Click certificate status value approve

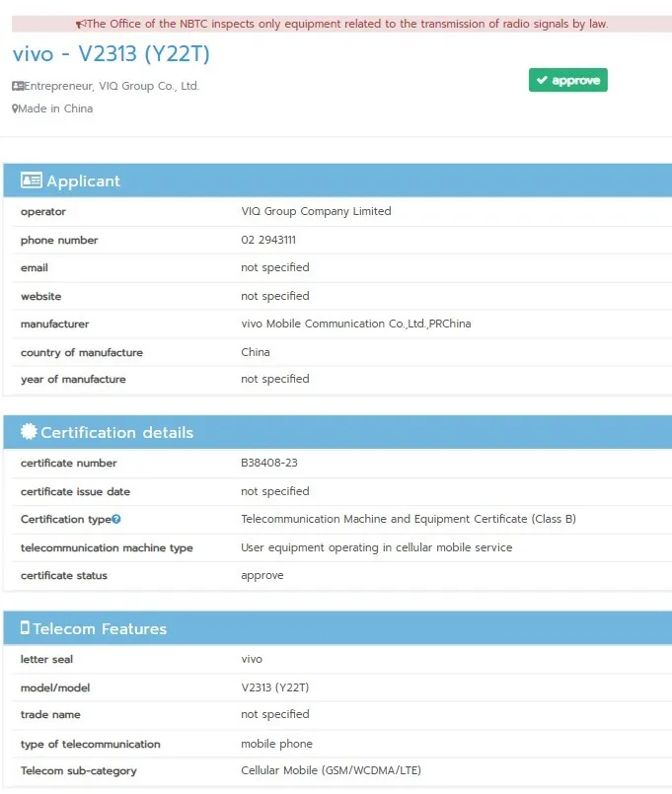(x=262, y=576)
